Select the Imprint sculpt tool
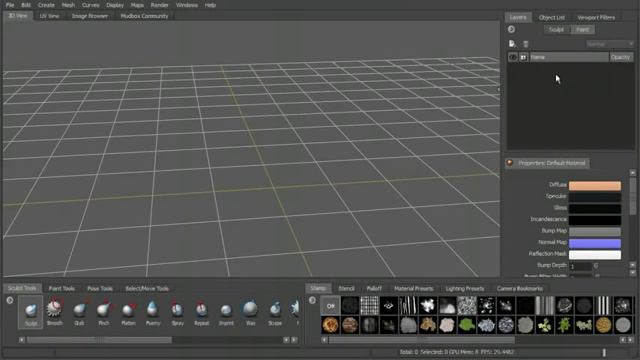Image resolution: width=640 pixels, height=360 pixels. pos(226,312)
